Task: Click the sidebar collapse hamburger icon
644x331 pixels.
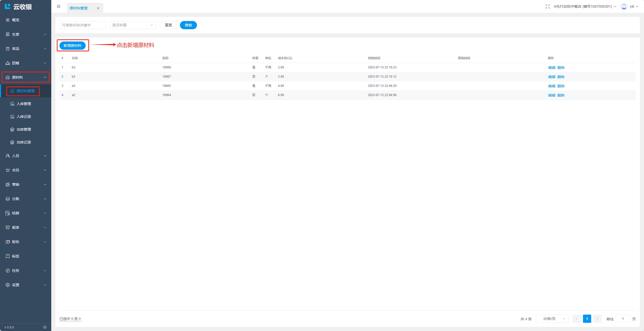Action: pos(59,6)
